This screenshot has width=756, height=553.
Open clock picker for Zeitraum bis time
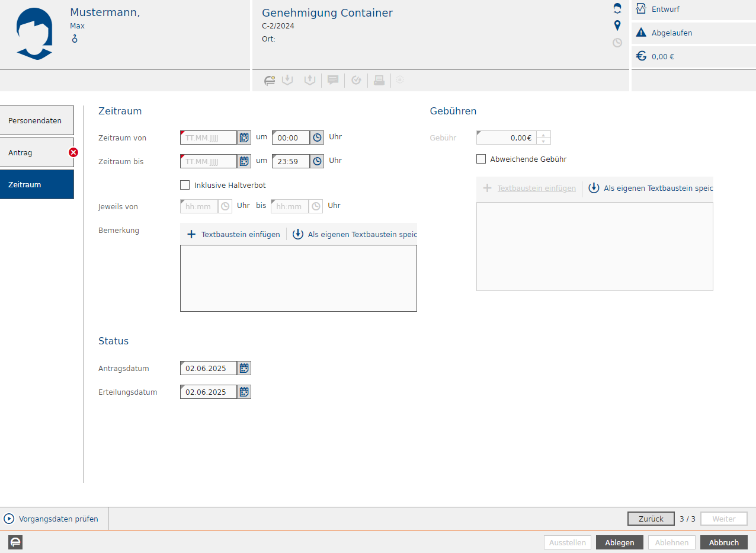[x=317, y=161]
